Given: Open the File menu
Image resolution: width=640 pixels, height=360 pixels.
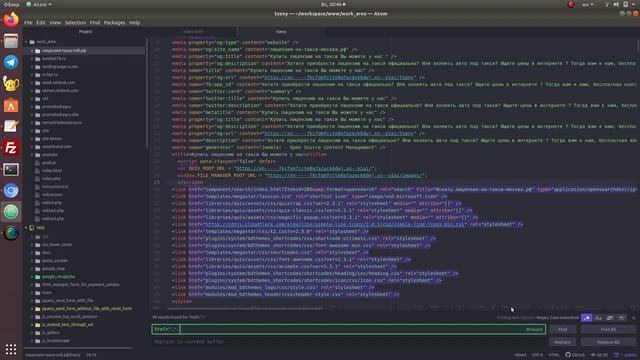Looking at the screenshot, I should [x=28, y=22].
